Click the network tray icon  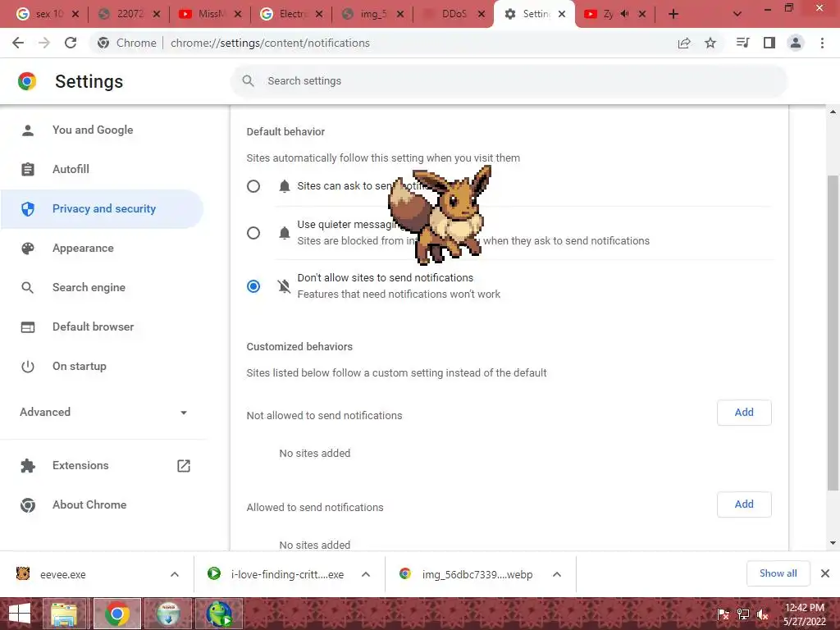[x=743, y=614]
